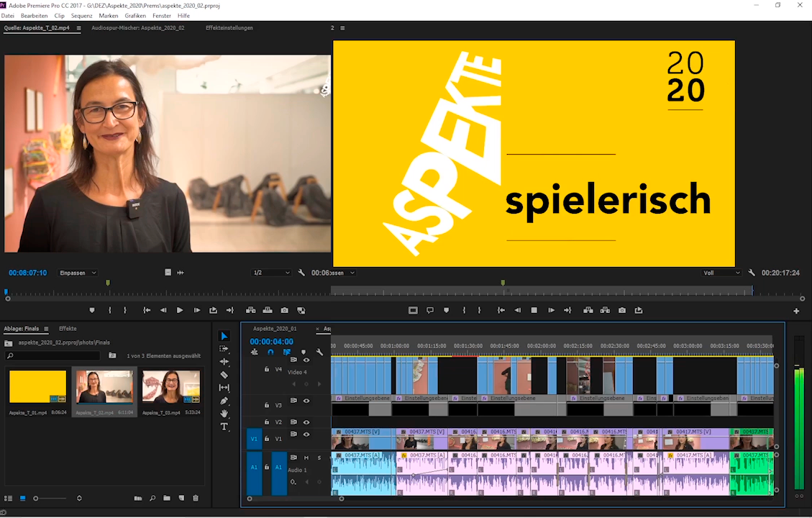Select the Pen tool
Image resolution: width=812 pixels, height=518 pixels.
pos(224,401)
